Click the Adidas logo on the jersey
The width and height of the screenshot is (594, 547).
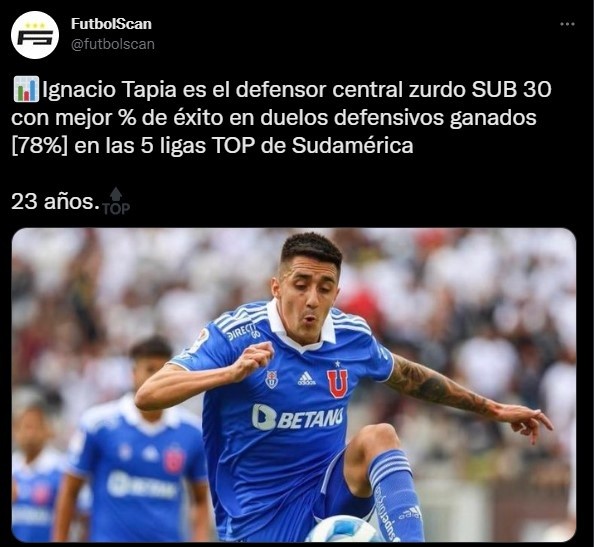tap(306, 379)
